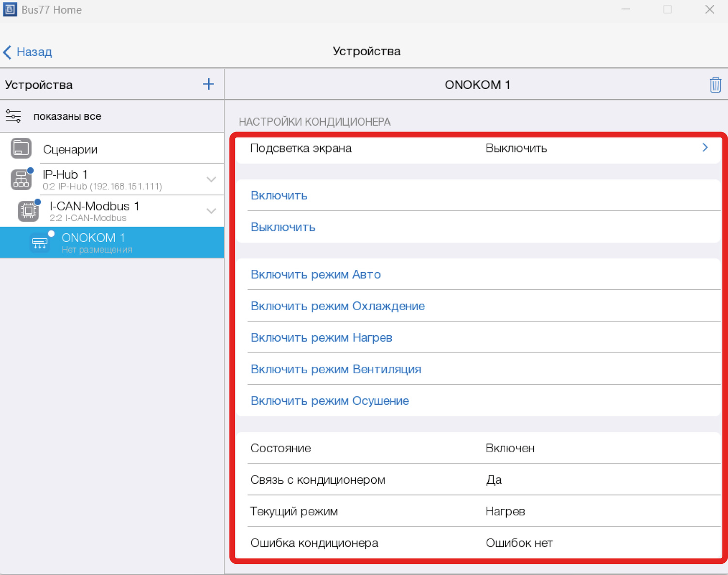Collapse the IP-Hub 1 tree node

[211, 180]
